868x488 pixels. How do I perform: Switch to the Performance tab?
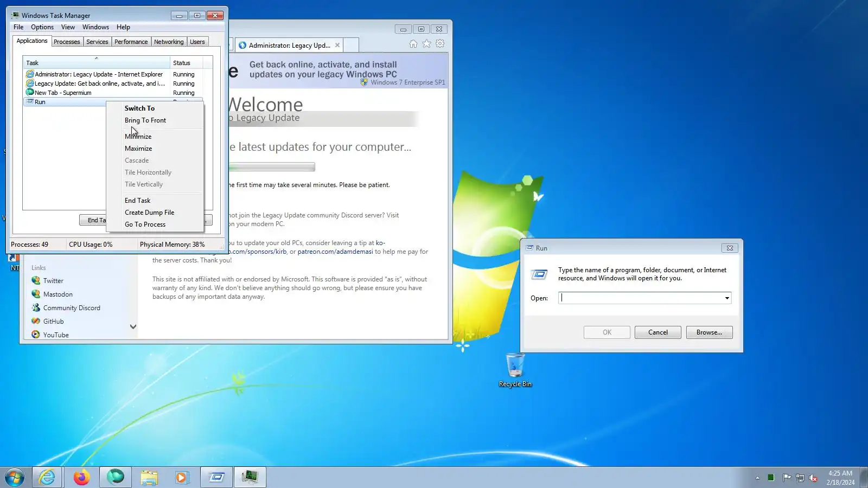131,42
